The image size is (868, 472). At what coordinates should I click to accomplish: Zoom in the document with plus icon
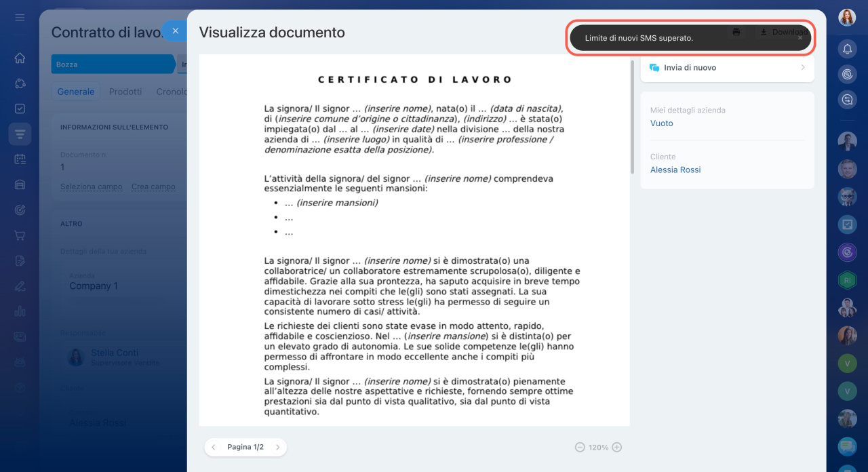coord(616,448)
